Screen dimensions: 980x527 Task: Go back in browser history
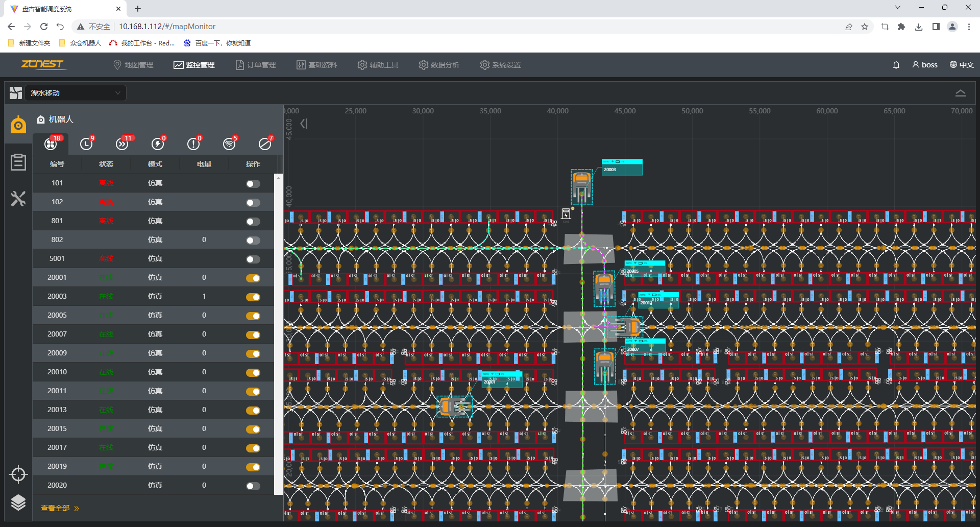pos(11,27)
